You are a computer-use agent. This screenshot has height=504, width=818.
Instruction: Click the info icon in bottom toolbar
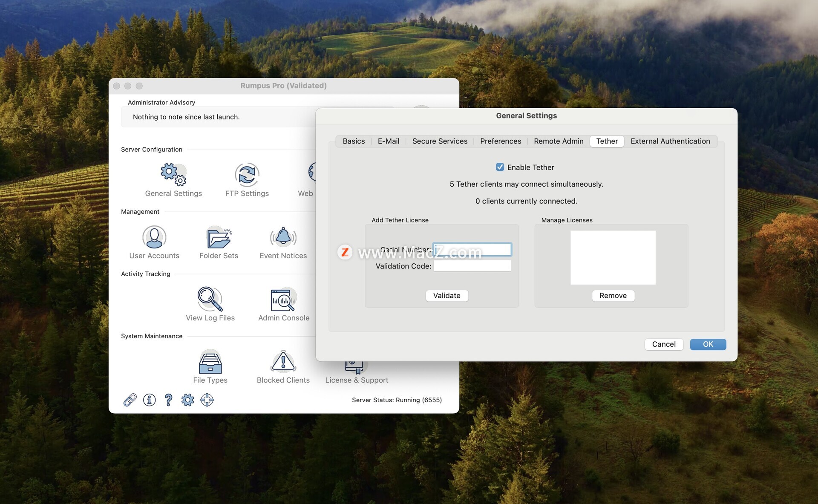point(149,400)
